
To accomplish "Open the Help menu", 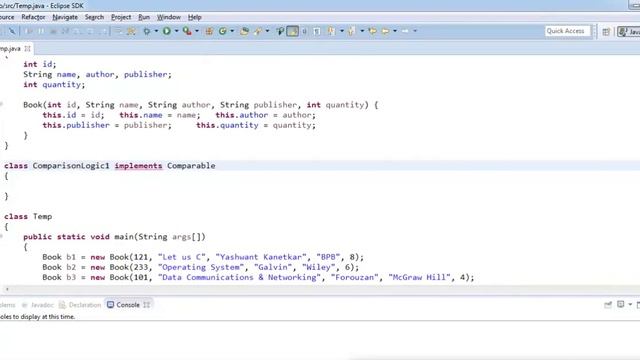I will pyautogui.click(x=195, y=17).
